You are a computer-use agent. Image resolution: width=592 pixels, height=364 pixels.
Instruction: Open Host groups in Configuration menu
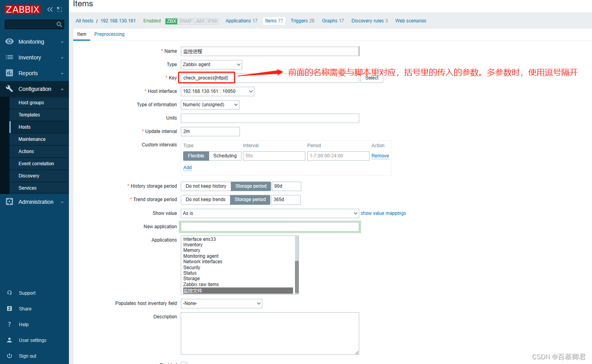pos(31,103)
